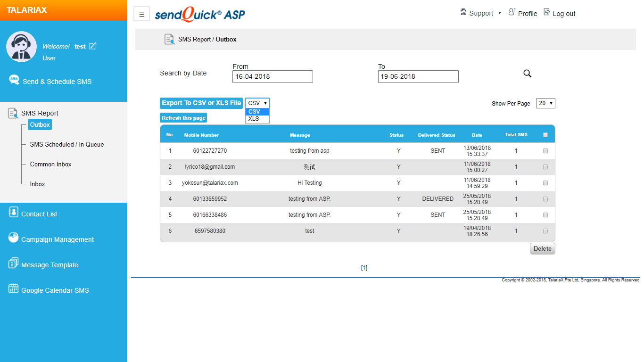Click the Status column header
The width and height of the screenshot is (644, 362).
(396, 135)
